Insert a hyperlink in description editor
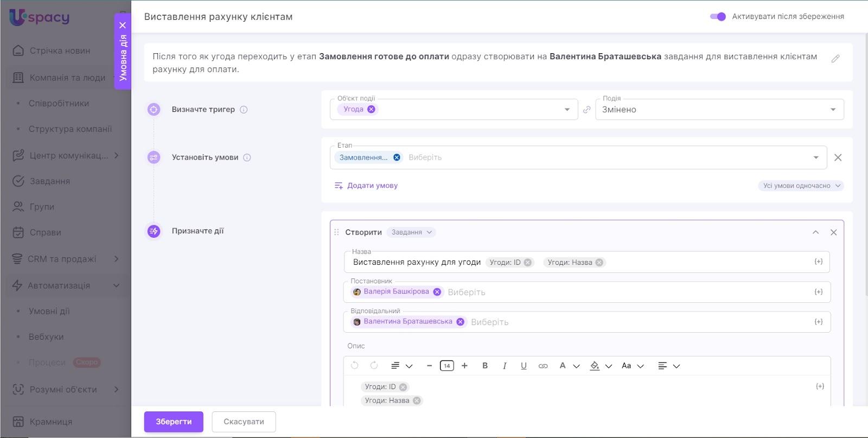The image size is (868, 438). (543, 366)
